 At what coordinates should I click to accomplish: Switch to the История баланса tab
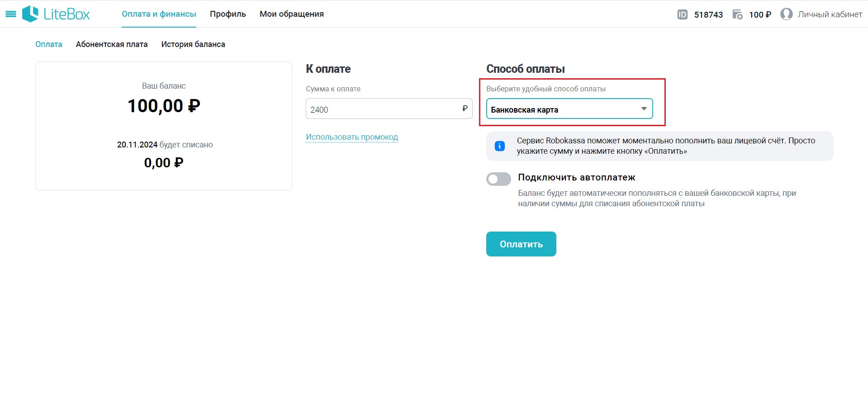[193, 44]
